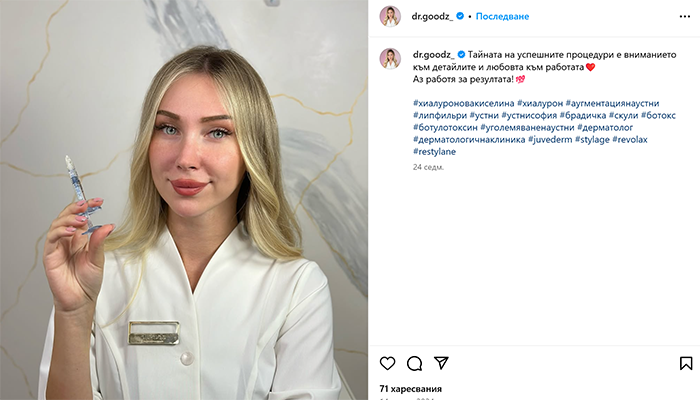The height and width of the screenshot is (400, 700).
Task: Click the Последване follow link
Action: [502, 17]
